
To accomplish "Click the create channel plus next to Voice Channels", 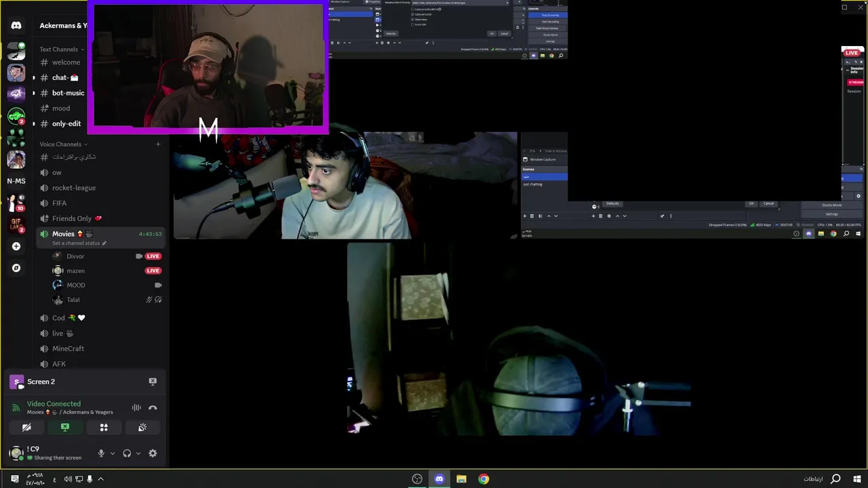I will (x=158, y=144).
